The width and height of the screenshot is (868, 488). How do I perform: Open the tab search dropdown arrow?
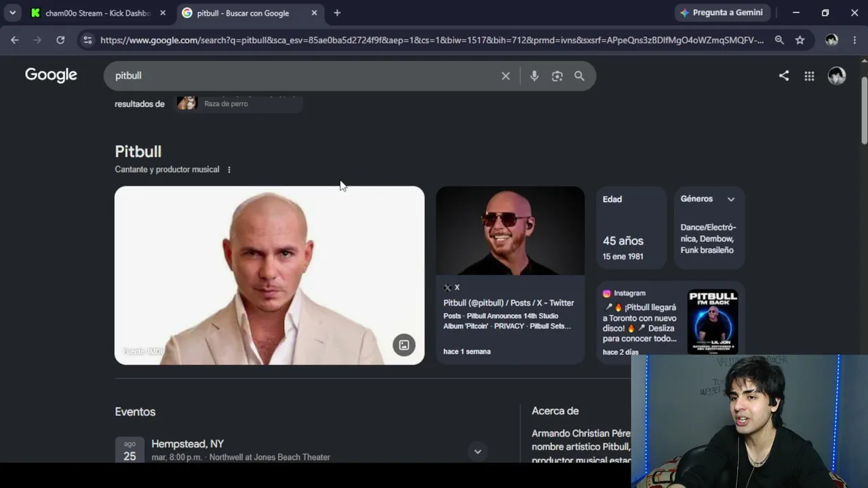click(12, 13)
